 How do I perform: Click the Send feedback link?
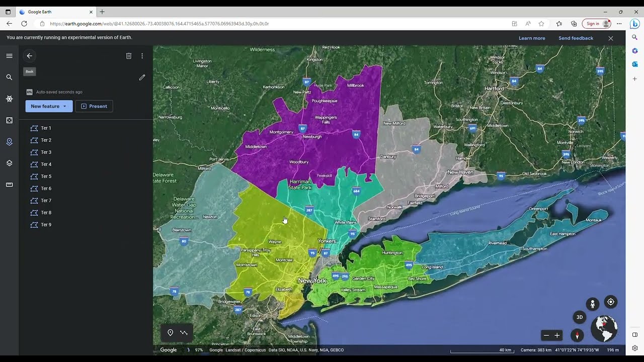[576, 38]
